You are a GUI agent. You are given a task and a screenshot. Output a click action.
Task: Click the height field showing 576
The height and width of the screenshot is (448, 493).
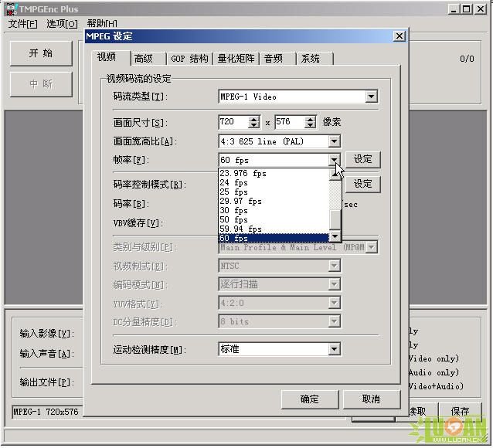(290, 122)
